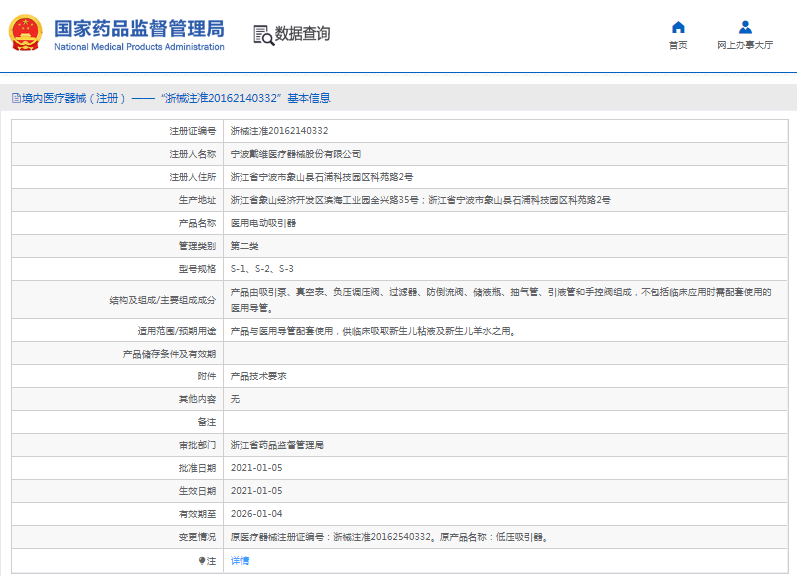Select 宁波戴维医疗器械股份有限公司 text

click(296, 154)
